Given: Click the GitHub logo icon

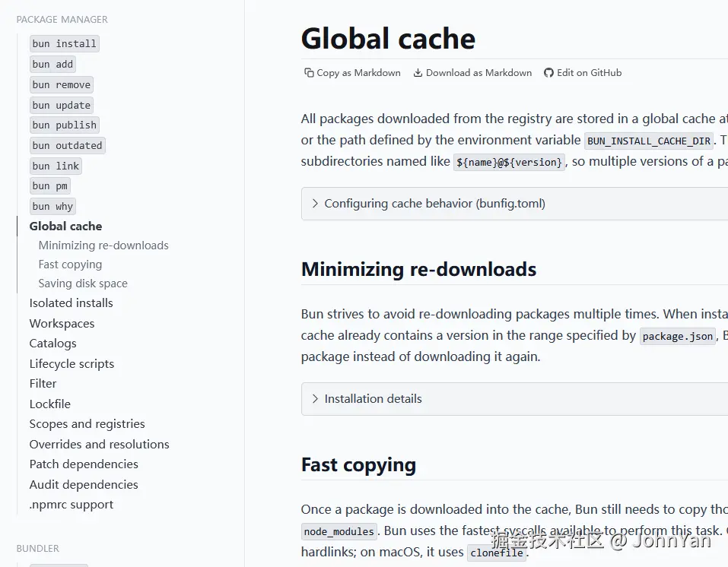Looking at the screenshot, I should tap(548, 73).
